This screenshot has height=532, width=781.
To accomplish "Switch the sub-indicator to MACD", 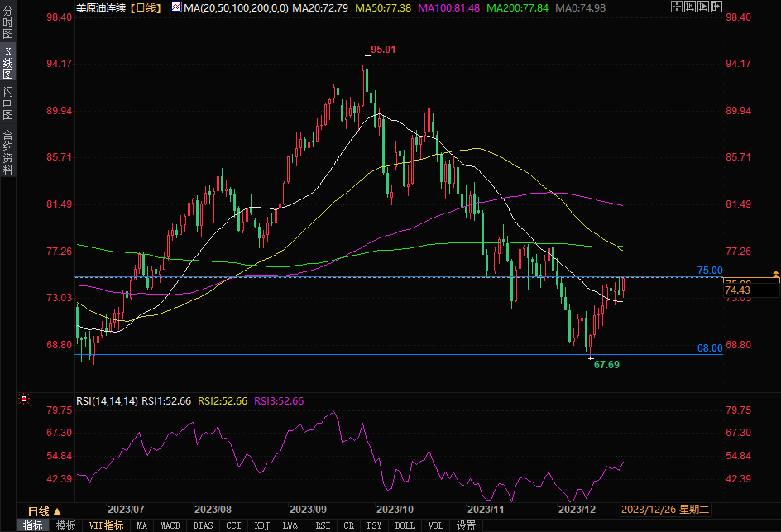I will [x=170, y=525].
